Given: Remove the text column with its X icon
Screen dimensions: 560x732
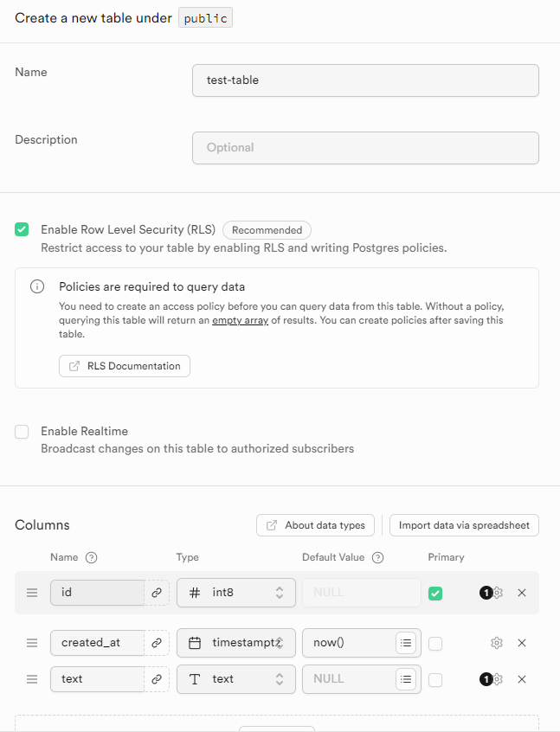Looking at the screenshot, I should click(522, 679).
